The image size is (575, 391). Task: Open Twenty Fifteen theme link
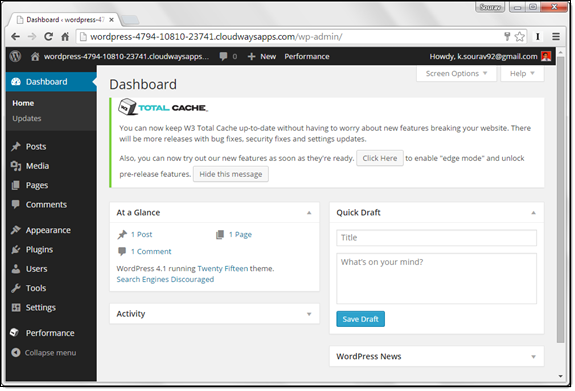tap(223, 268)
